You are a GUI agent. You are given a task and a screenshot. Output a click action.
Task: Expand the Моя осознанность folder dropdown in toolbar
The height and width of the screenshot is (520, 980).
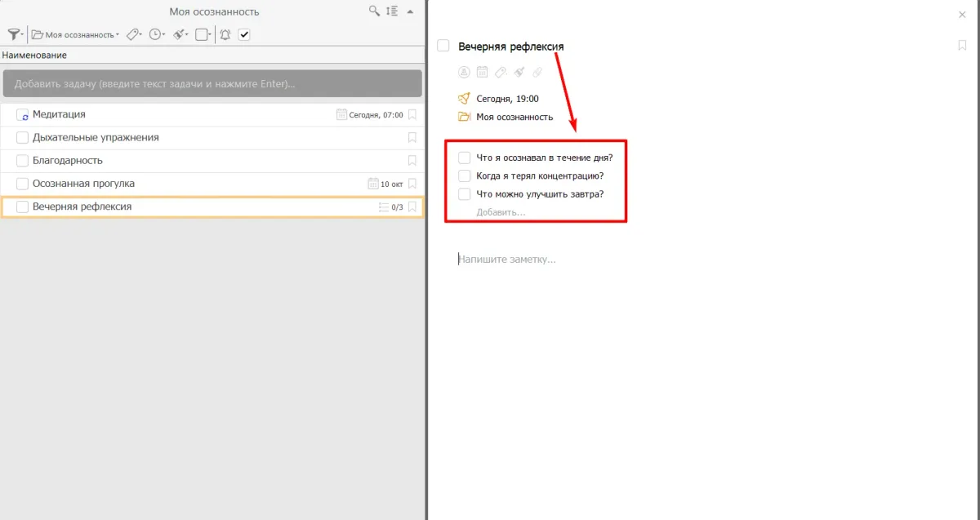click(75, 34)
